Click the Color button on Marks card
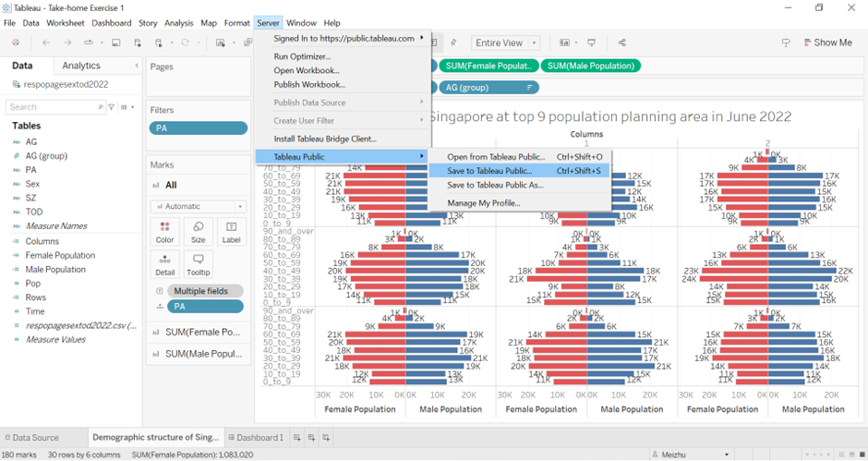This screenshot has height=461, width=868. point(164,232)
